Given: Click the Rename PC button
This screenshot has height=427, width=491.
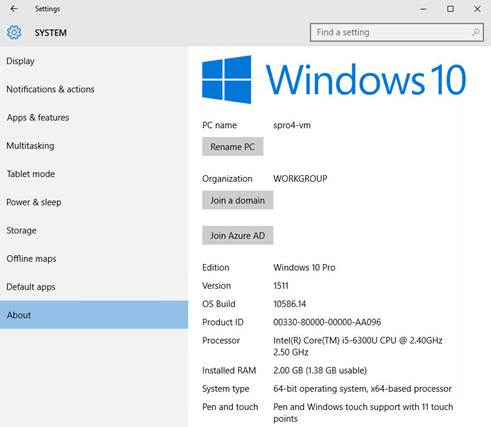Looking at the screenshot, I should pyautogui.click(x=233, y=147).
